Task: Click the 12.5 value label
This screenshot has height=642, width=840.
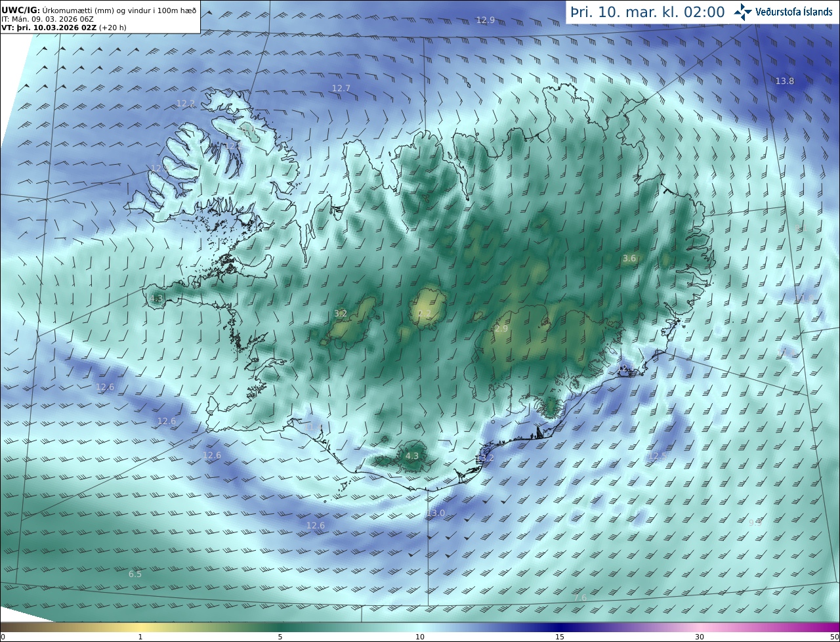Action: point(657,456)
